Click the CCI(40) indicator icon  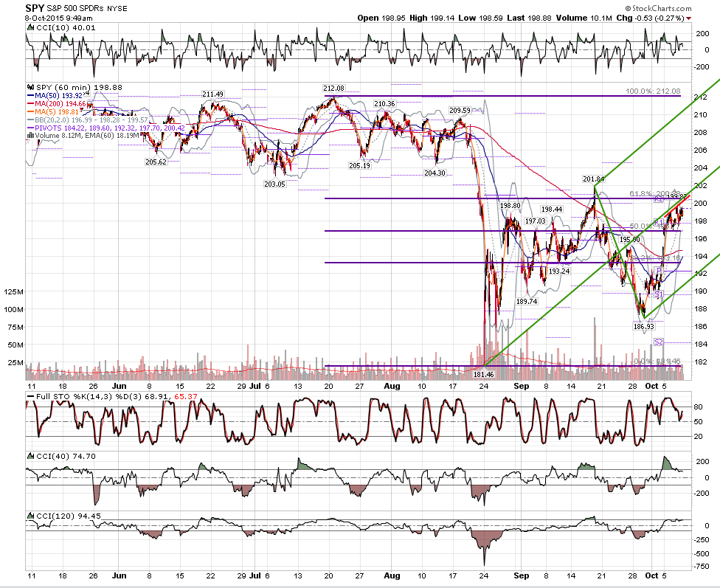(30, 456)
